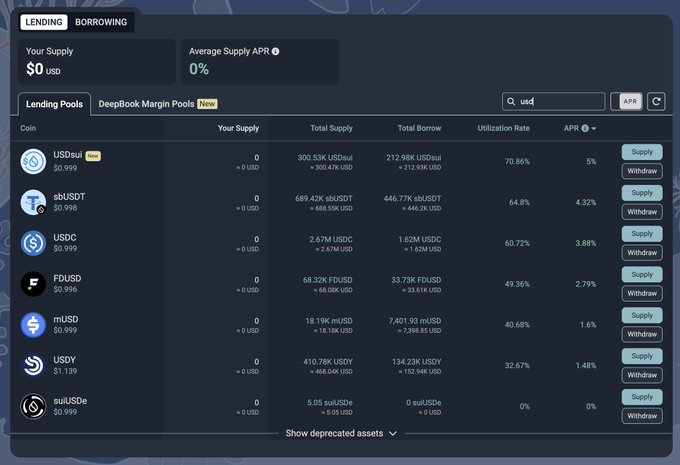Click the 5.05 suiUSDe total supply

coord(330,403)
